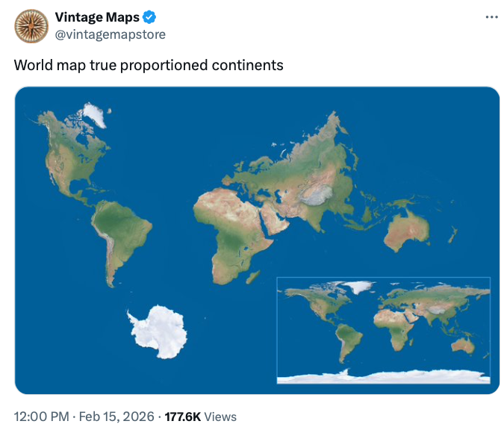Open the three-dot more options menu
This screenshot has height=427, width=504.
coord(491,17)
